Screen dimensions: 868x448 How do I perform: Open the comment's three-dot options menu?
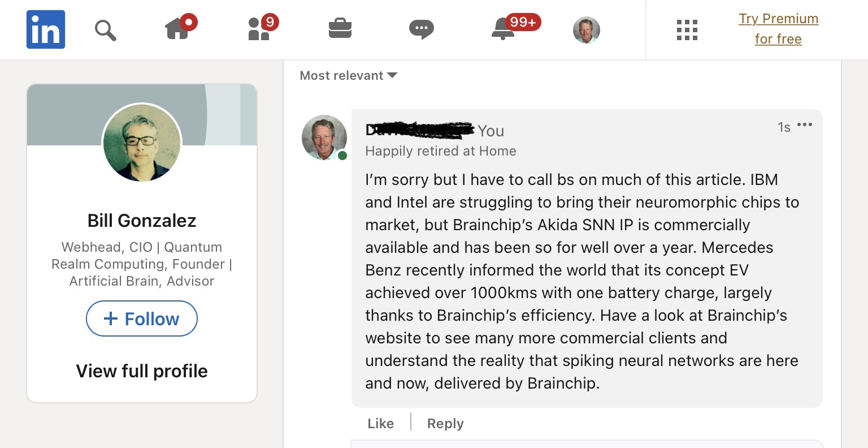[804, 125]
